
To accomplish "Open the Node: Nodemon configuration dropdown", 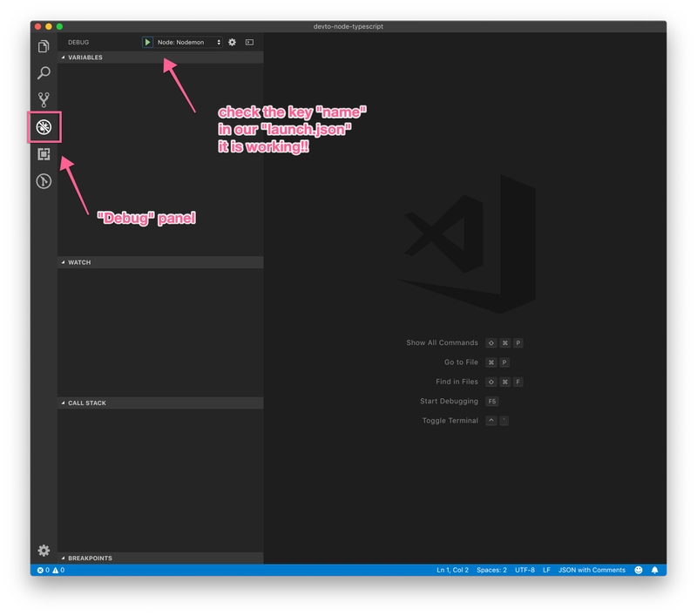I will (x=189, y=42).
